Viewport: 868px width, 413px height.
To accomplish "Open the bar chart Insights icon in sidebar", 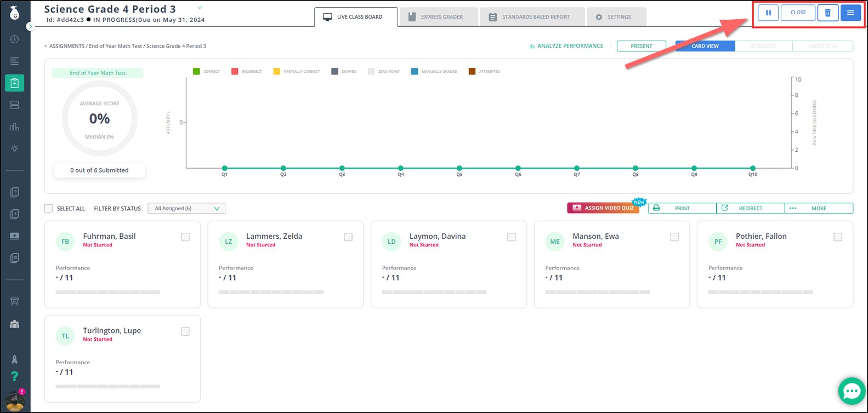I will click(14, 127).
